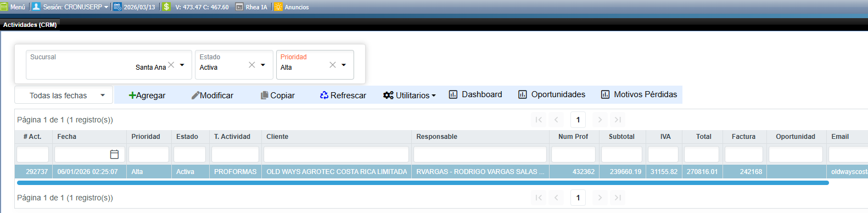Go to last page in bottom pager
This screenshot has width=868, height=213.
(618, 198)
